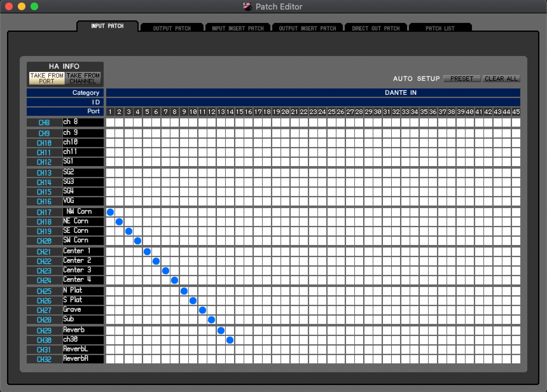Click the CLEAR ALL button
The height and width of the screenshot is (392, 547).
click(501, 79)
